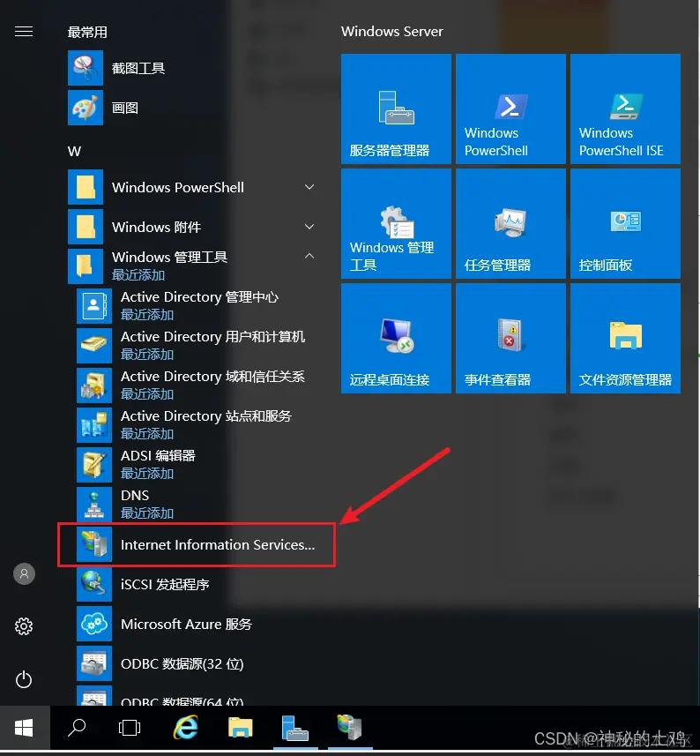
Task: Click the 最常用 section heading
Action: (x=87, y=33)
